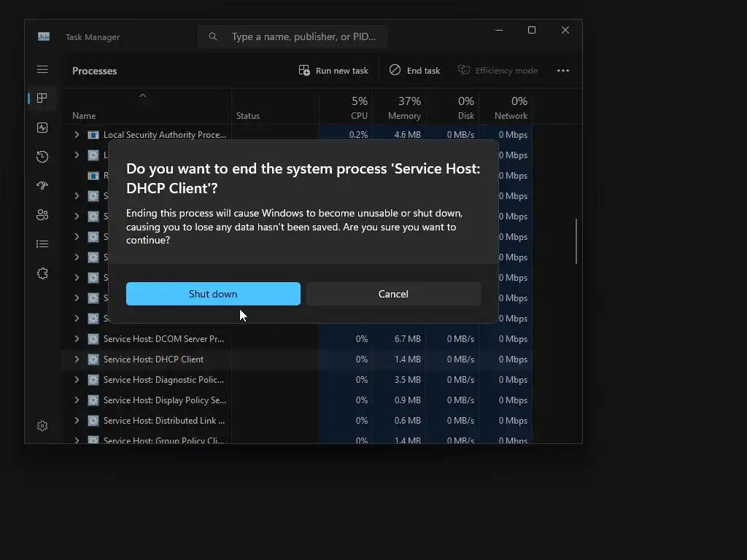This screenshot has width=747, height=560.
Task: Expand Service Host: DHCP Client row
Action: (x=77, y=359)
